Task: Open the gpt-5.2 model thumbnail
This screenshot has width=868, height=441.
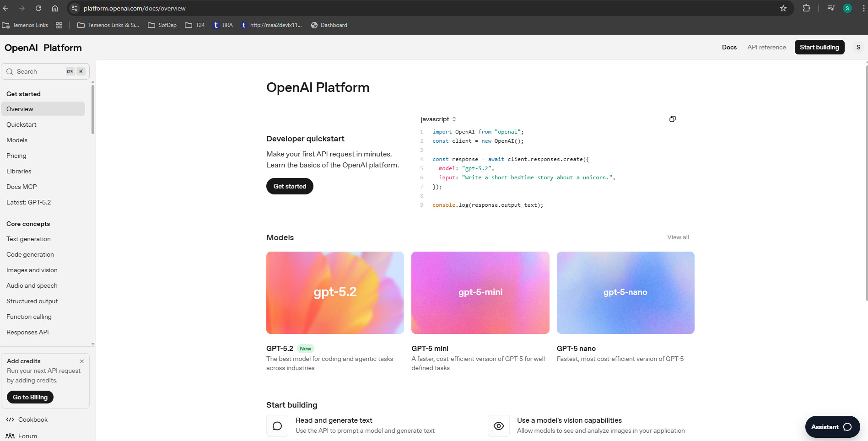Action: [335, 292]
